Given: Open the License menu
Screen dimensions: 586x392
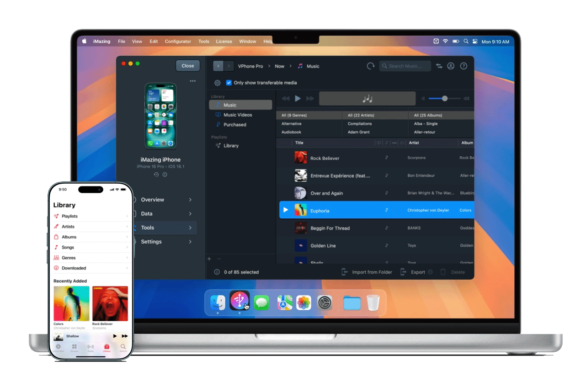Looking at the screenshot, I should 224,42.
